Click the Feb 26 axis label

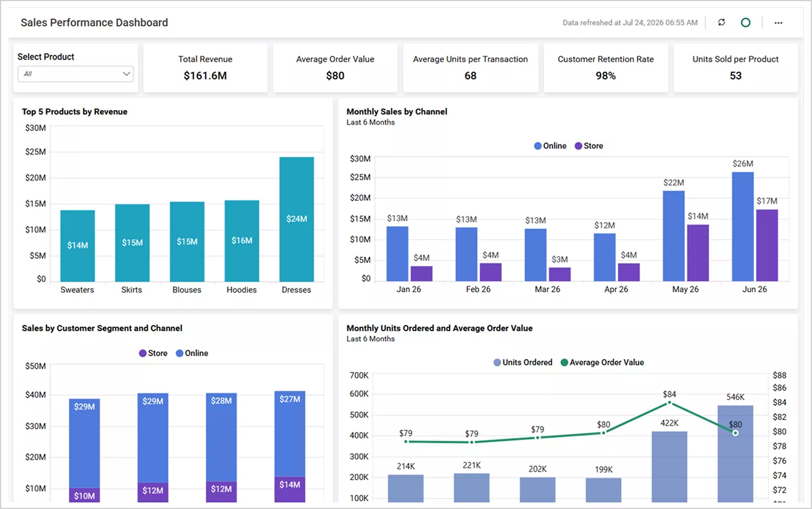tap(478, 289)
